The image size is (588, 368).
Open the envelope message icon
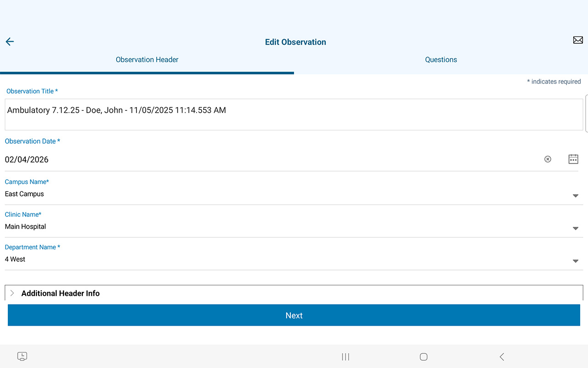click(578, 40)
